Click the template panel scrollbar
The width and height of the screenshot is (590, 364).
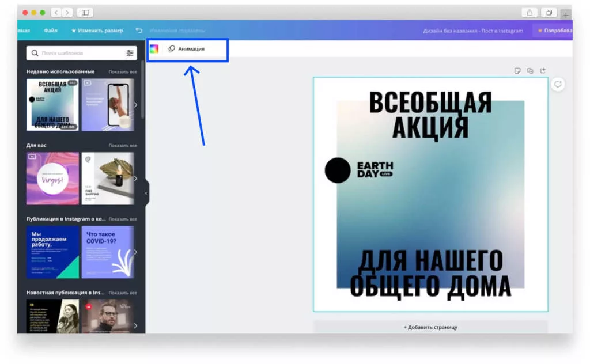point(143,90)
